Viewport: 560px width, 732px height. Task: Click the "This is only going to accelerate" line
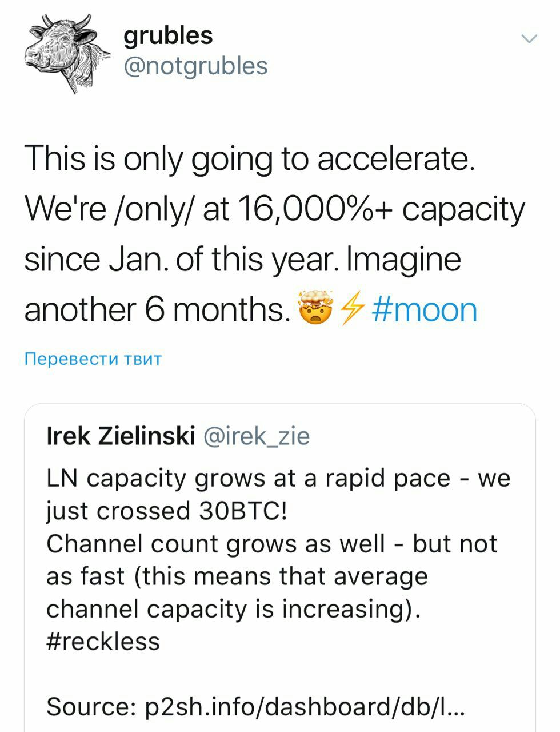[x=249, y=158]
